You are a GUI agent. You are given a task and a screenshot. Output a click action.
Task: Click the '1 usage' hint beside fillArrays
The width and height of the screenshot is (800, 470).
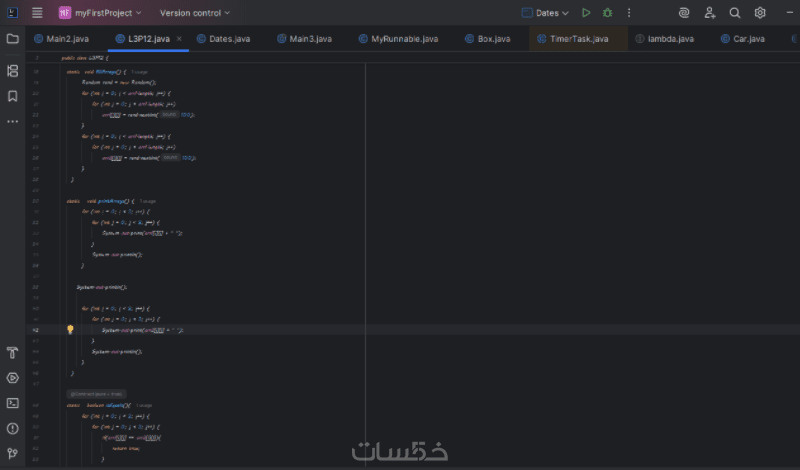point(139,72)
